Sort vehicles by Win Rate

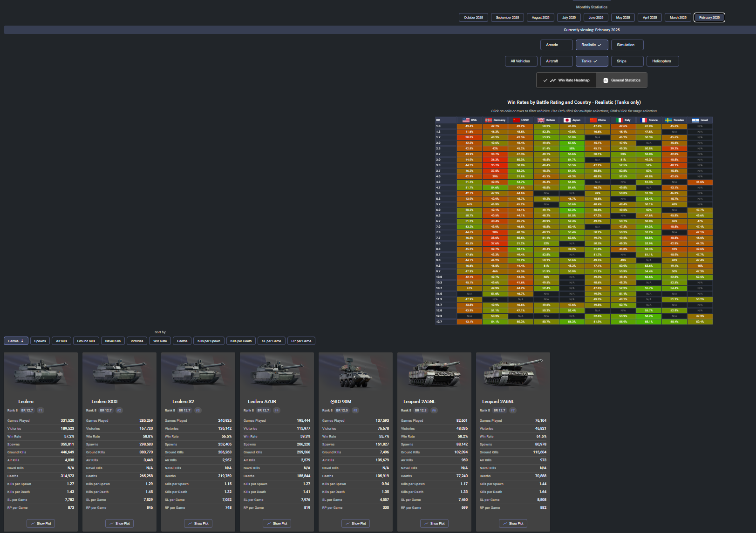(160, 341)
